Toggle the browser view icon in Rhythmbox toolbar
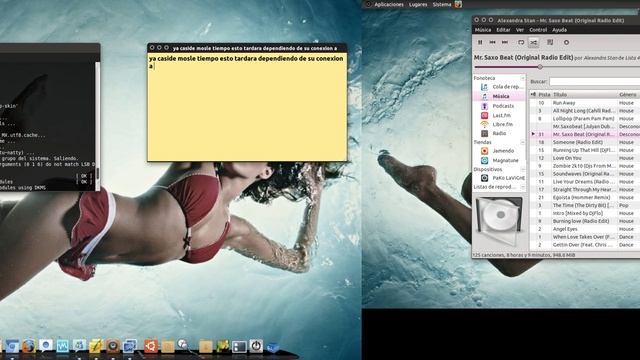The height and width of the screenshot is (360, 640). click(550, 42)
